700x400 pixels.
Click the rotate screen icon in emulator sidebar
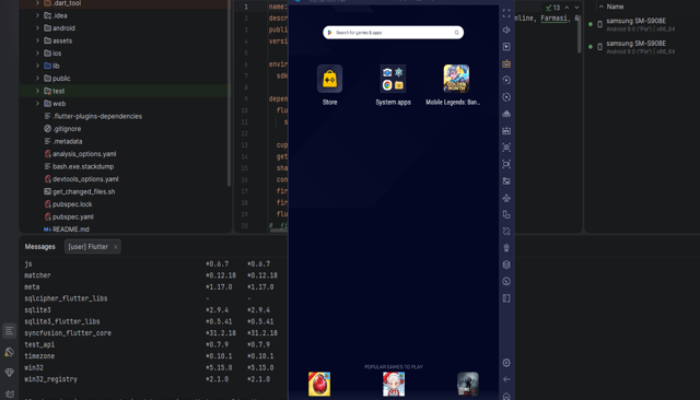point(506,231)
